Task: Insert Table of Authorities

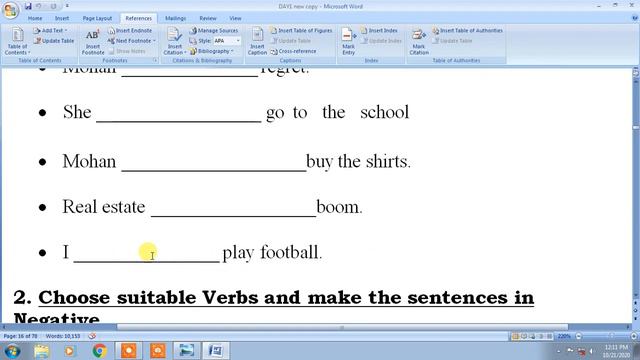Action: [467, 31]
